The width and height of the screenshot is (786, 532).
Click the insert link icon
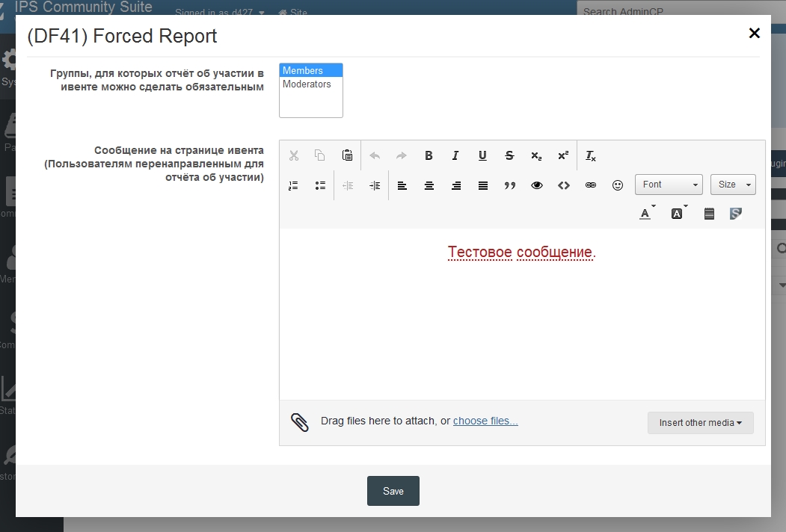point(591,185)
